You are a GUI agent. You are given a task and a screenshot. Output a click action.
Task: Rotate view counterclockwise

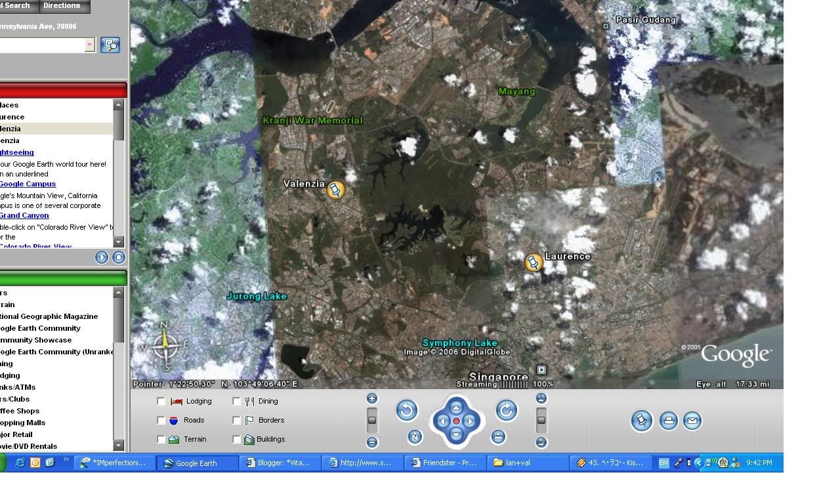(407, 411)
